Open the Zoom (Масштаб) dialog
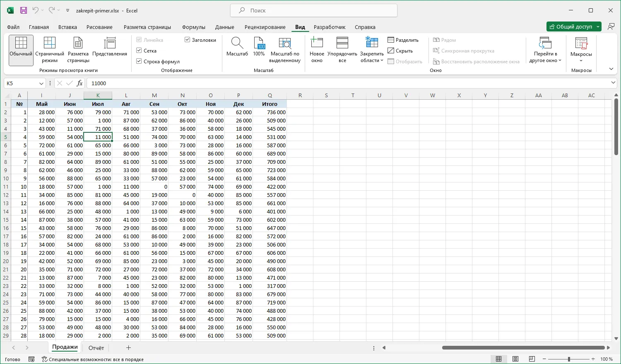This screenshot has width=621, height=364. click(237, 47)
